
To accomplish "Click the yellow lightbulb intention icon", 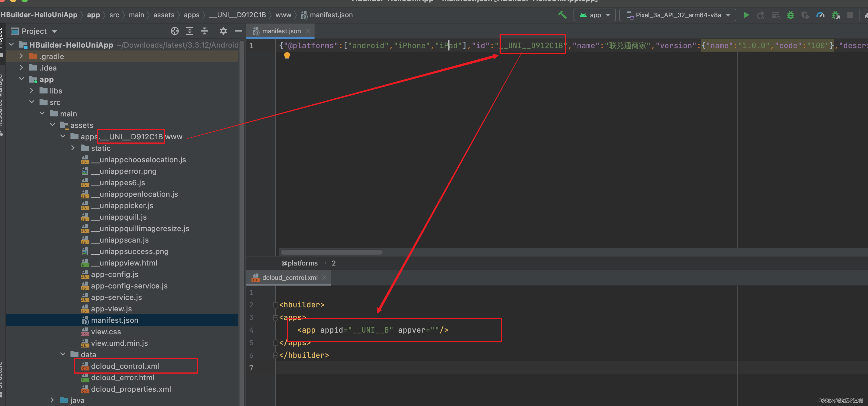I will (287, 56).
